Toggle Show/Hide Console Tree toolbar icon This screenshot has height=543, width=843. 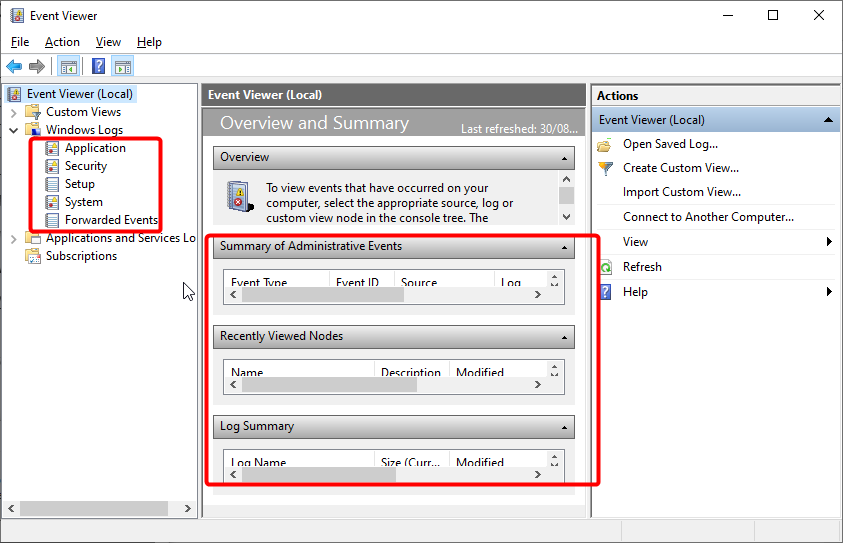point(69,67)
